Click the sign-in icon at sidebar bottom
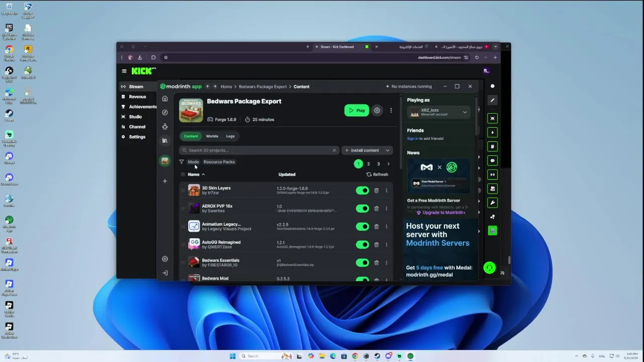644x362 pixels. (x=165, y=273)
